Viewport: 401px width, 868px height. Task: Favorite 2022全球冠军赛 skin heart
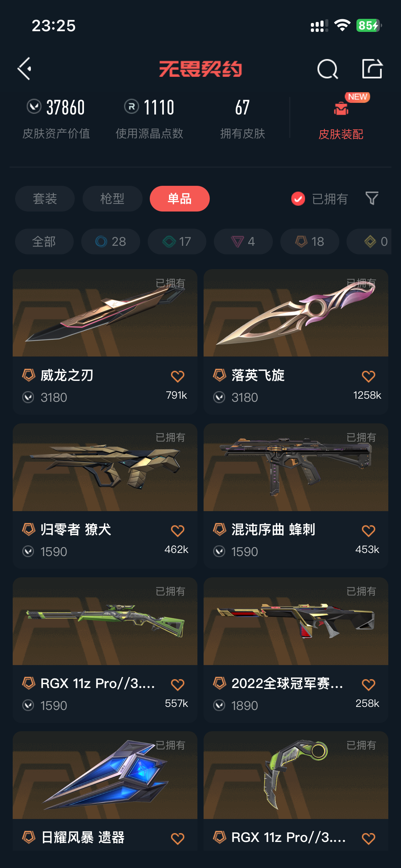pyautogui.click(x=368, y=685)
